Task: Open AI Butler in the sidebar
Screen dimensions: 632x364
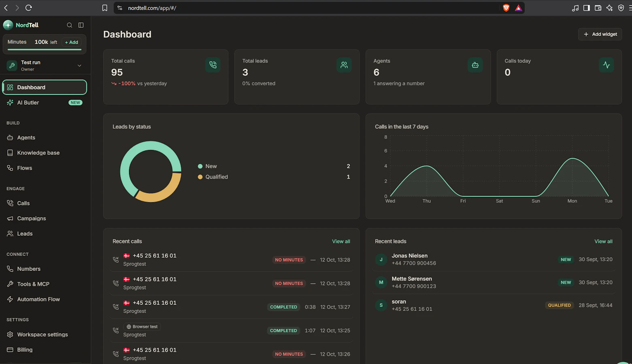Action: tap(45, 103)
